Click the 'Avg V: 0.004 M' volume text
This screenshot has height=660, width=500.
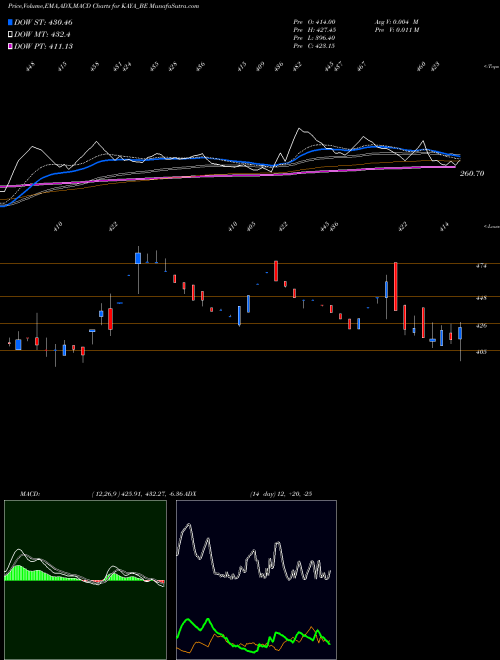pyautogui.click(x=396, y=21)
